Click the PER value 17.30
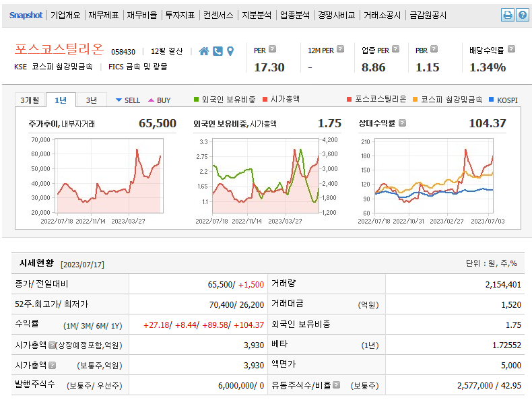 269,67
